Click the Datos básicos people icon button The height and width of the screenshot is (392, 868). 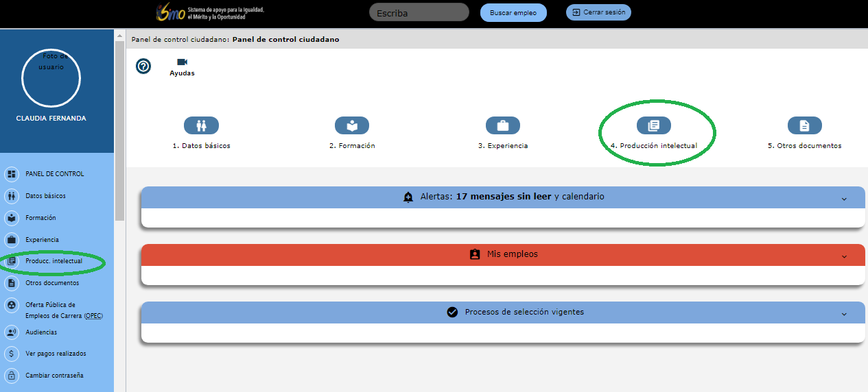click(x=201, y=125)
